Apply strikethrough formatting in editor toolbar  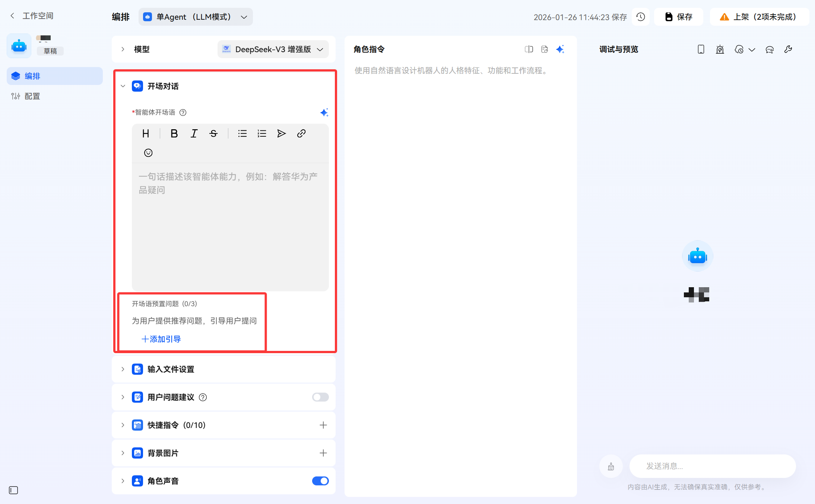[x=213, y=133]
